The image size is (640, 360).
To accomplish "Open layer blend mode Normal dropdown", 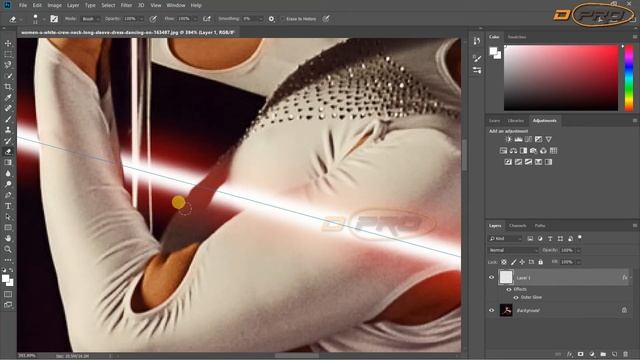I will tap(513, 250).
